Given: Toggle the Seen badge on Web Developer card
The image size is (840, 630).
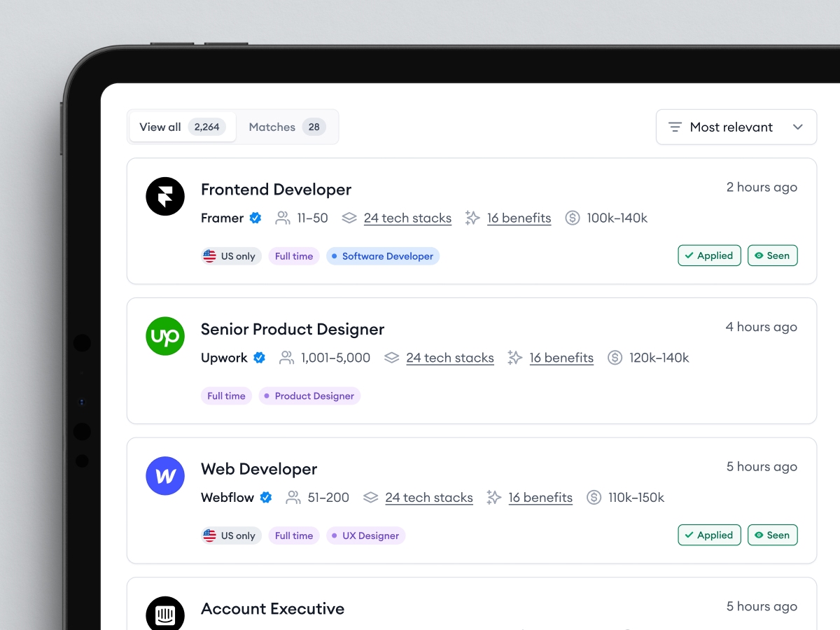Looking at the screenshot, I should (x=773, y=535).
